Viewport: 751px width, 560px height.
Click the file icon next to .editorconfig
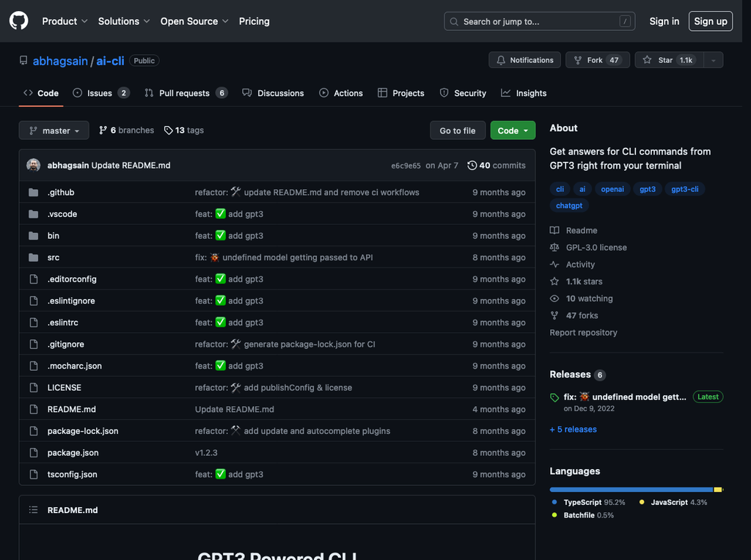point(34,279)
